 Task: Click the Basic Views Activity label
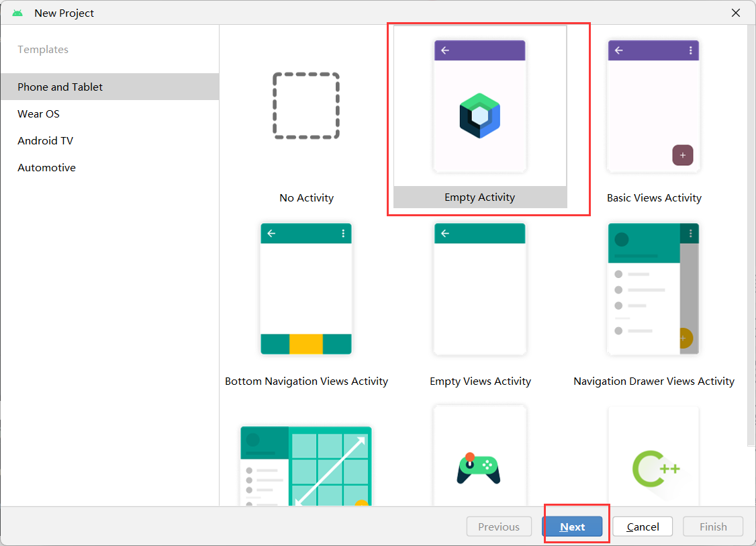coord(654,197)
